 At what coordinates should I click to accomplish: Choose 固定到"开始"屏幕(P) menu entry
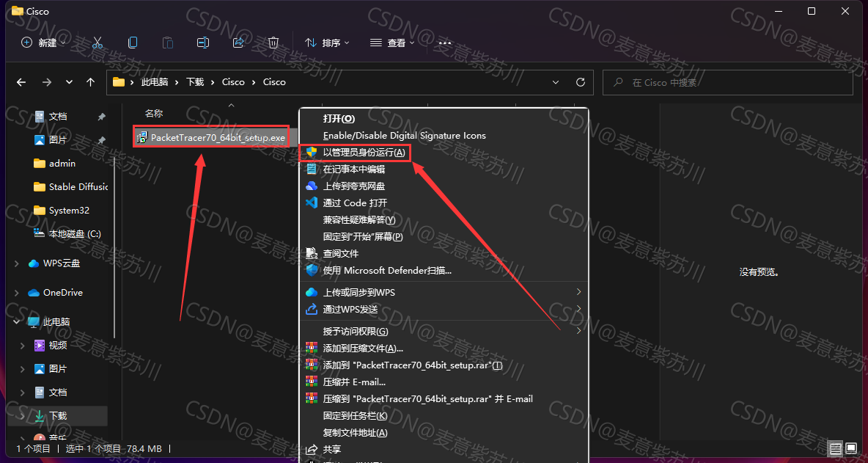click(x=363, y=236)
